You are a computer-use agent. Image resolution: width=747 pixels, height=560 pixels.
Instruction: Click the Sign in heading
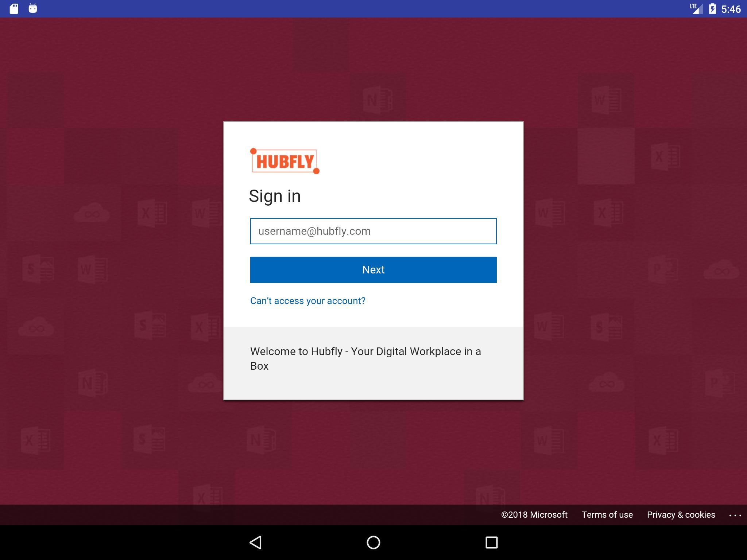[x=275, y=197]
